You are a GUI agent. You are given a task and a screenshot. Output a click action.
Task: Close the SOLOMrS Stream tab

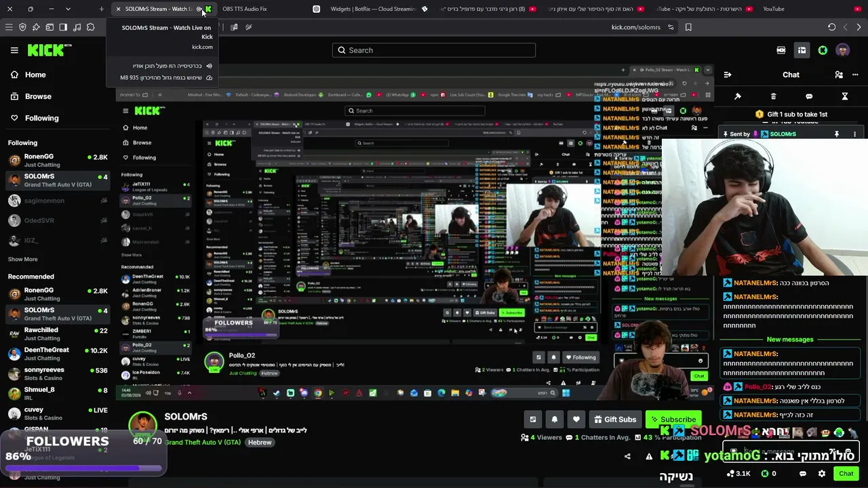pyautogui.click(x=119, y=9)
